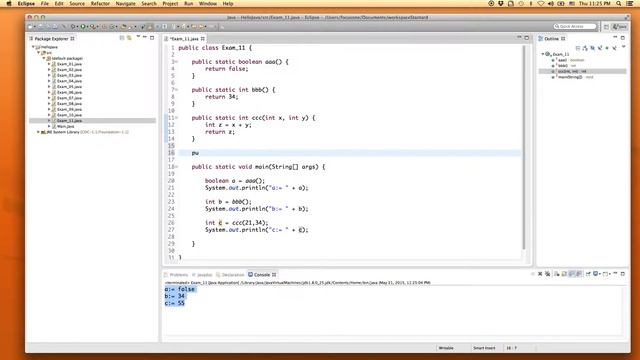
Task: Click Writable in status bar
Action: (446, 348)
